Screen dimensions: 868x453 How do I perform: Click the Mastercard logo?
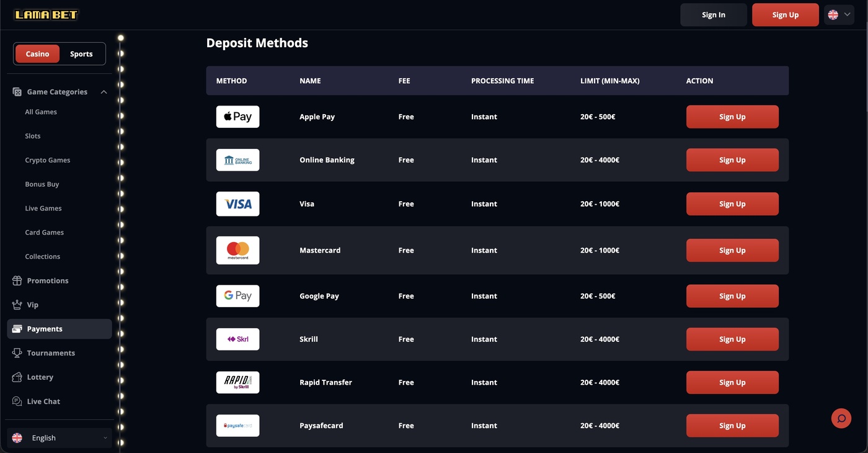tap(237, 250)
